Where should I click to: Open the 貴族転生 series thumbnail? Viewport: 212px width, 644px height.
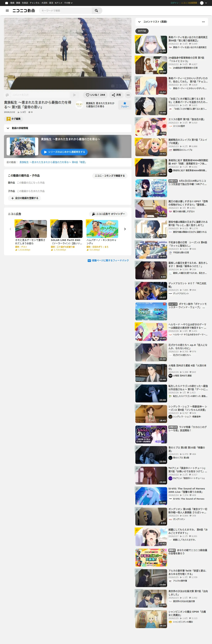point(22,146)
